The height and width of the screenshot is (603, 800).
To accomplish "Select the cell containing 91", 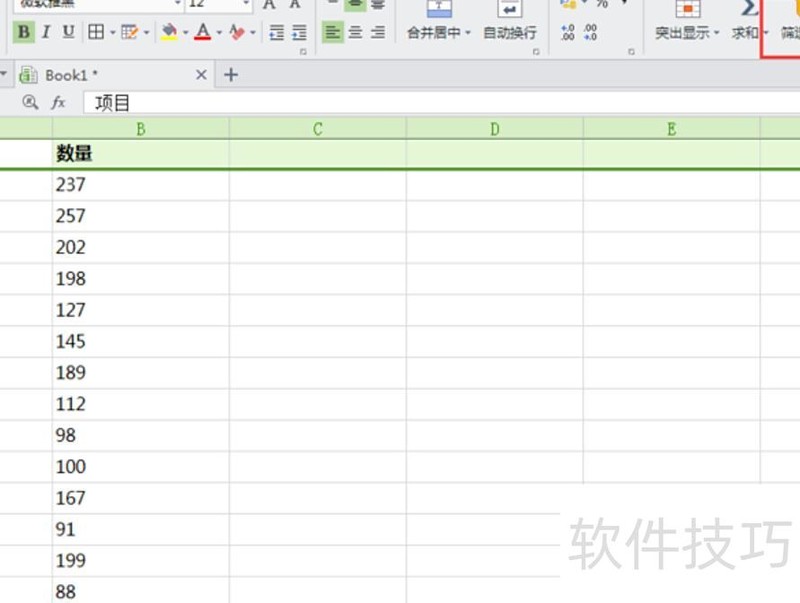I will (141, 530).
